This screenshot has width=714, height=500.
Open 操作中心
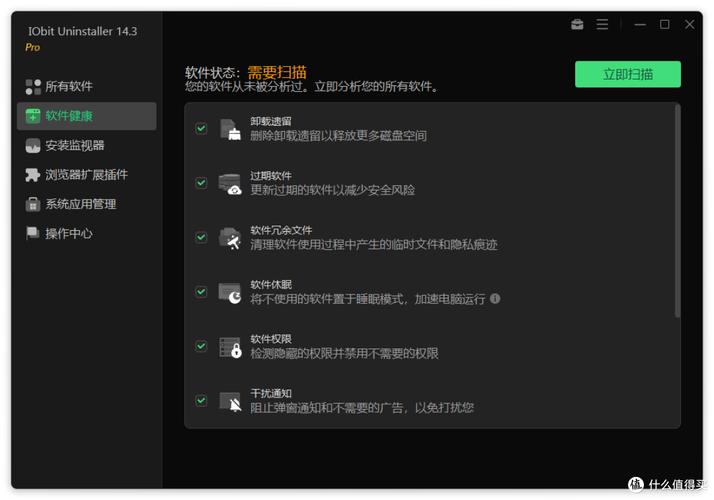[87, 234]
